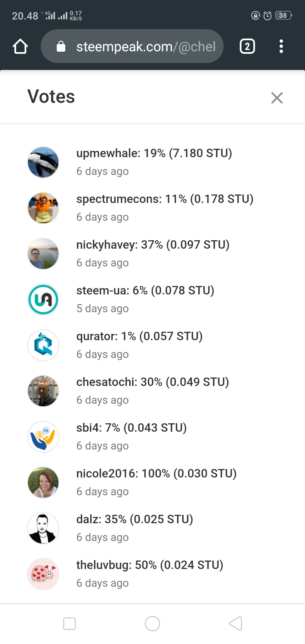This screenshot has width=305, height=644.
Task: Tap the Android recent apps square button
Action: tap(69, 624)
